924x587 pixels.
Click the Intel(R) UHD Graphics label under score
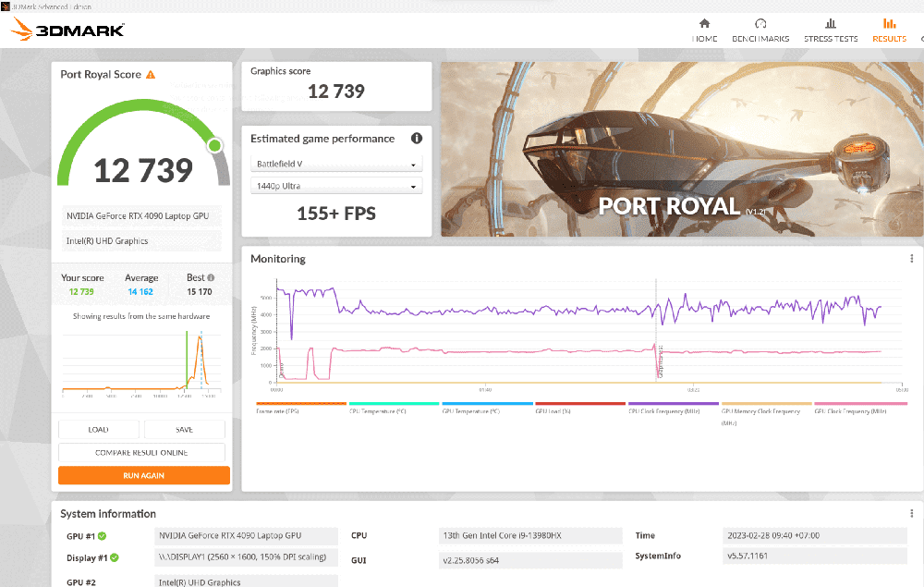141,240
